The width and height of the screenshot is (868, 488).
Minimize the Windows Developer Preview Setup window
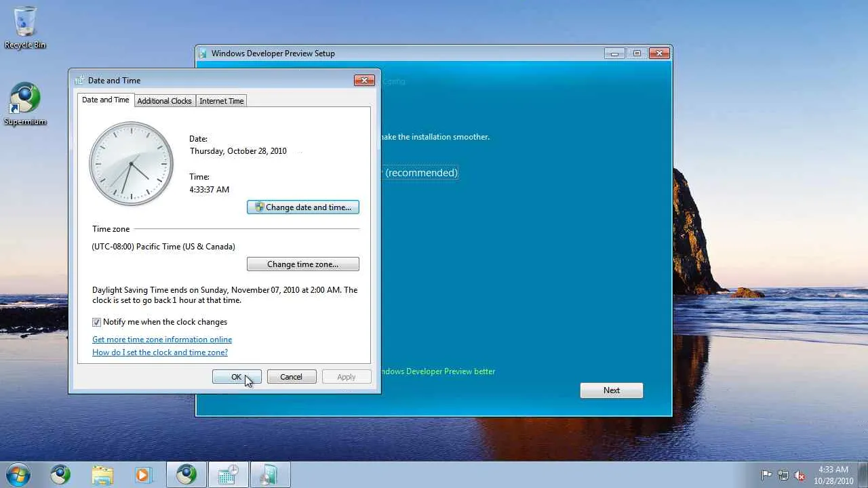614,54
